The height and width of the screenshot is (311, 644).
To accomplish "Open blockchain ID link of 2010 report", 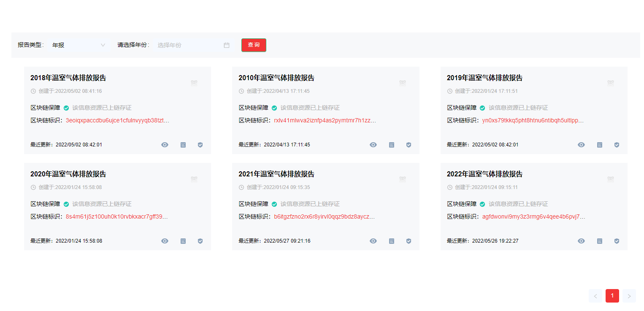I will 325,120.
